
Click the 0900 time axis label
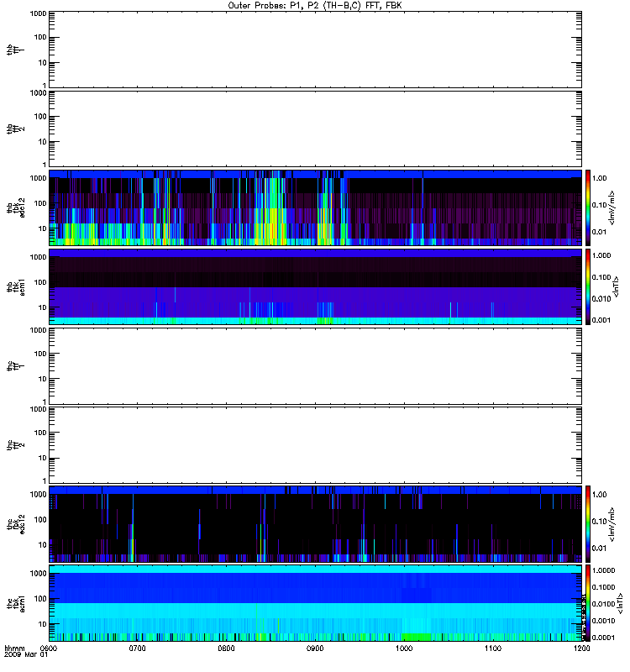point(316,648)
